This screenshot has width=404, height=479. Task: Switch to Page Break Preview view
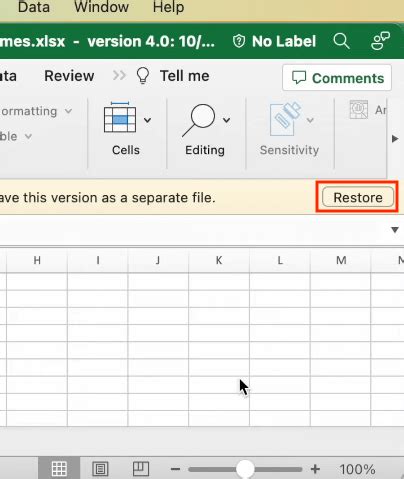(141, 469)
